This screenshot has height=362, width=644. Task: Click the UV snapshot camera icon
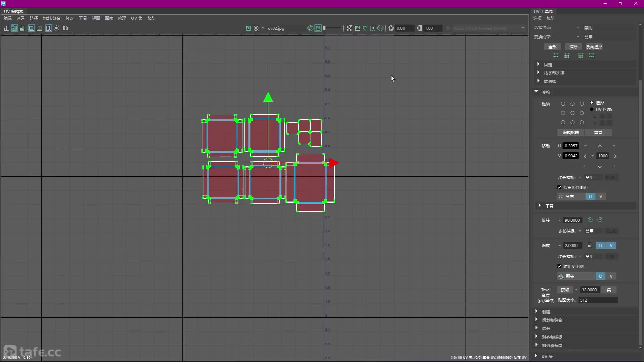pos(66,28)
